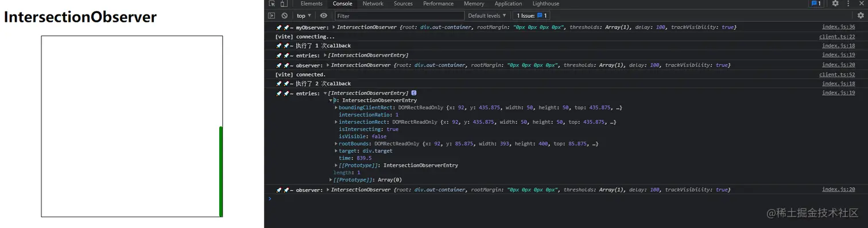Viewport: 868px width, 228px height.
Task: Expand [[Prototype]]: Array(0)
Action: [331, 180]
